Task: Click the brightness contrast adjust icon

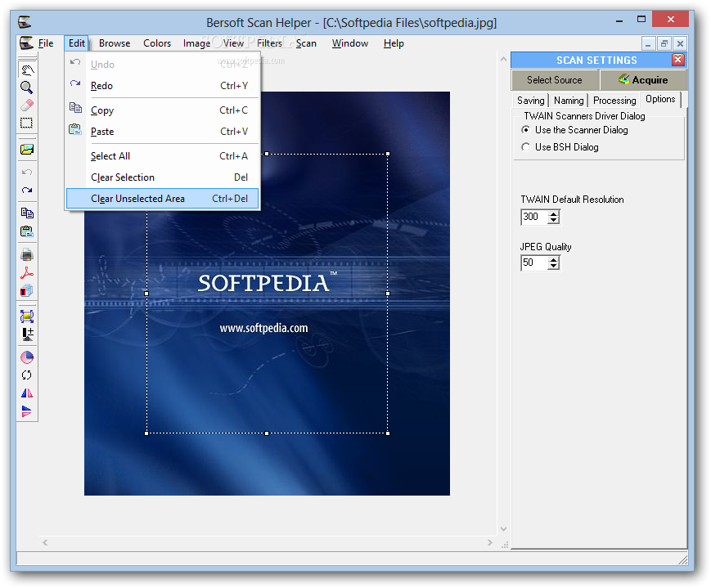Action: pyautogui.click(x=27, y=334)
